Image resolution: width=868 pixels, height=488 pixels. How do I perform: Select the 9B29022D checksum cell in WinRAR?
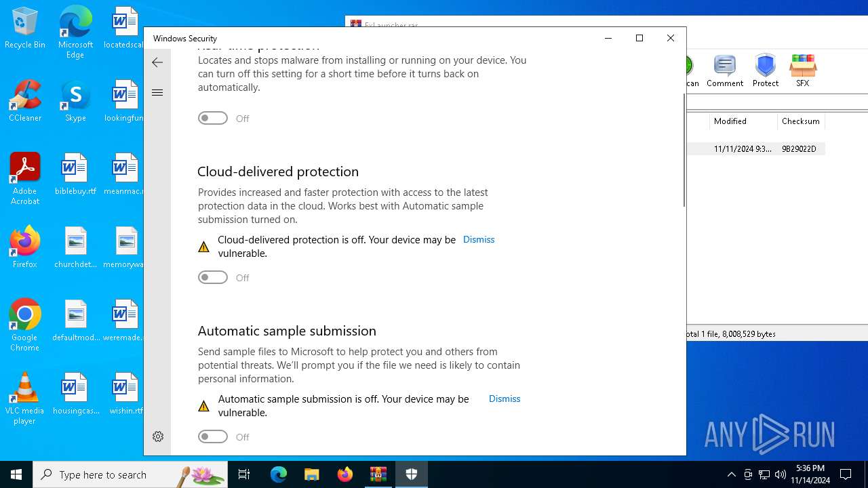coord(799,149)
